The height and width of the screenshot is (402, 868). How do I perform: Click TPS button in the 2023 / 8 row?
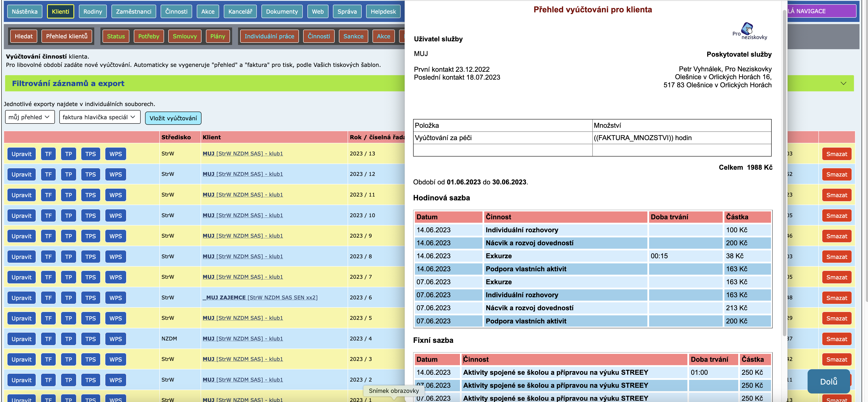pyautogui.click(x=90, y=257)
